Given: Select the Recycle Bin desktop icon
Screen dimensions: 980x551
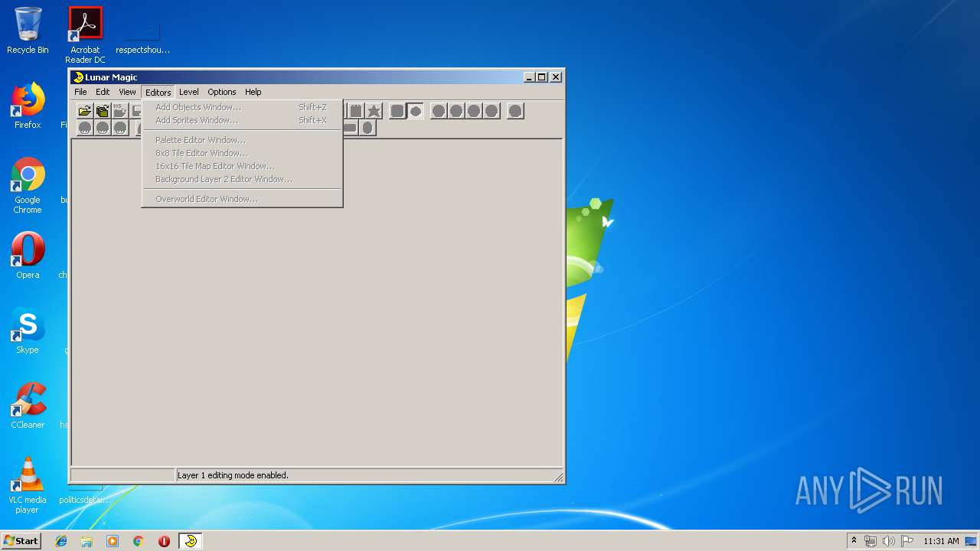Looking at the screenshot, I should tap(28, 31).
